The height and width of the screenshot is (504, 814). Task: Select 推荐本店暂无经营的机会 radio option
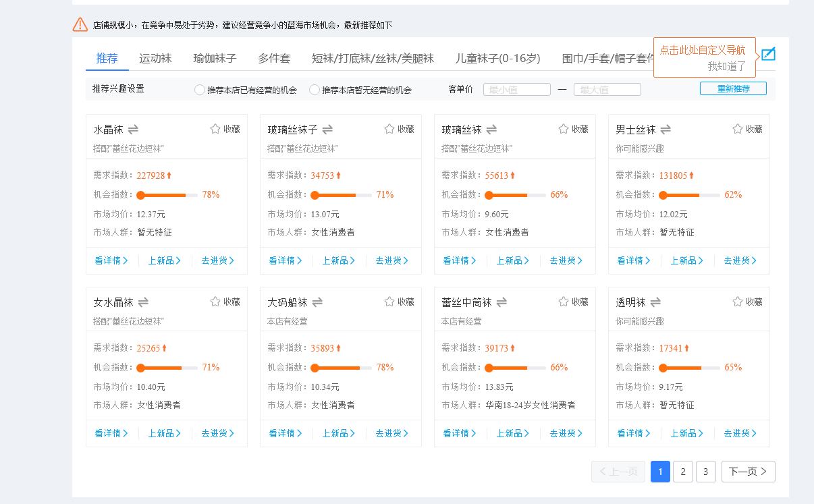[x=315, y=90]
